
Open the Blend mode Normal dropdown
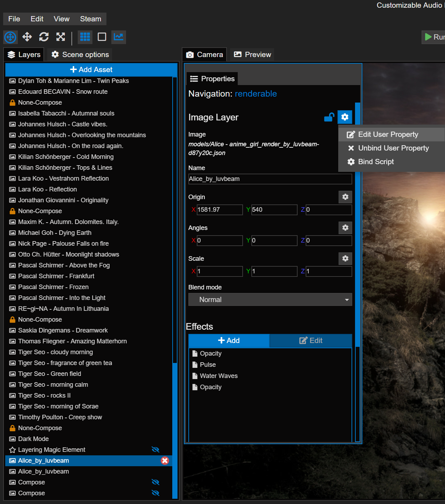tap(270, 300)
